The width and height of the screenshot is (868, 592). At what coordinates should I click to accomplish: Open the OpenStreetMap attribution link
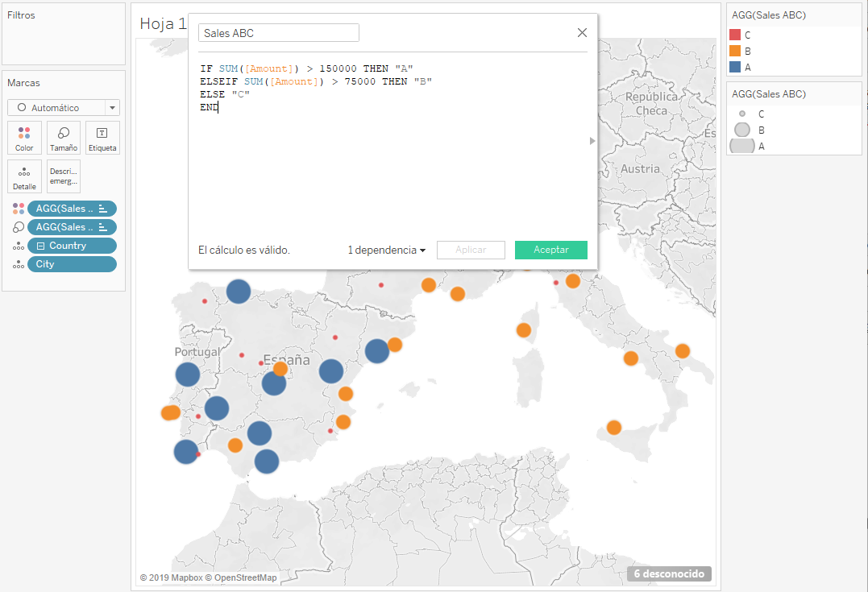coord(246,578)
